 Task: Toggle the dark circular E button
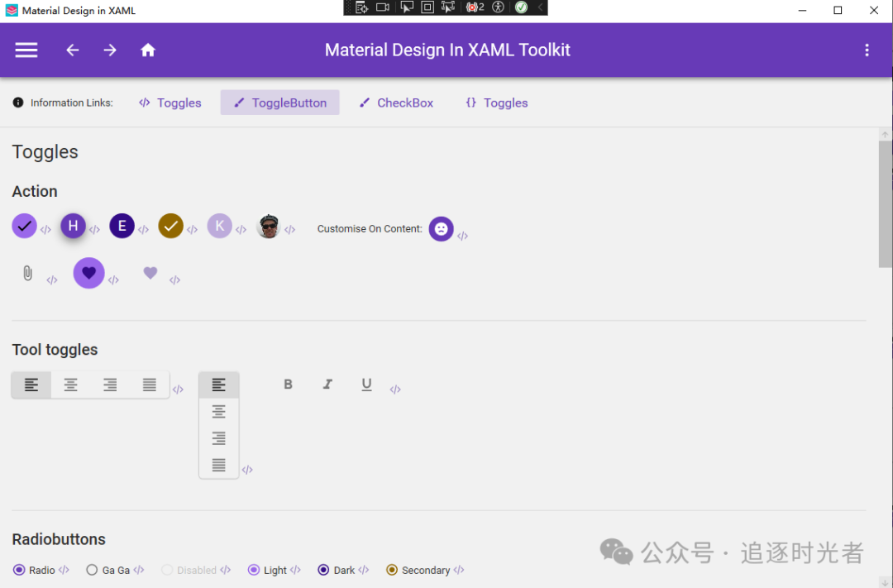click(122, 225)
